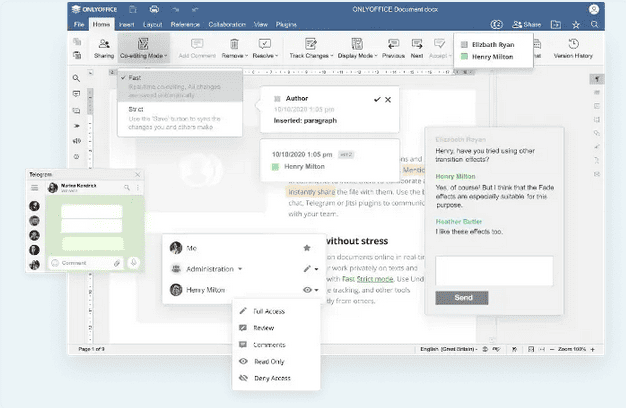Click the paste icon in ribbon
This screenshot has width=626, height=408.
pyautogui.click(x=77, y=55)
